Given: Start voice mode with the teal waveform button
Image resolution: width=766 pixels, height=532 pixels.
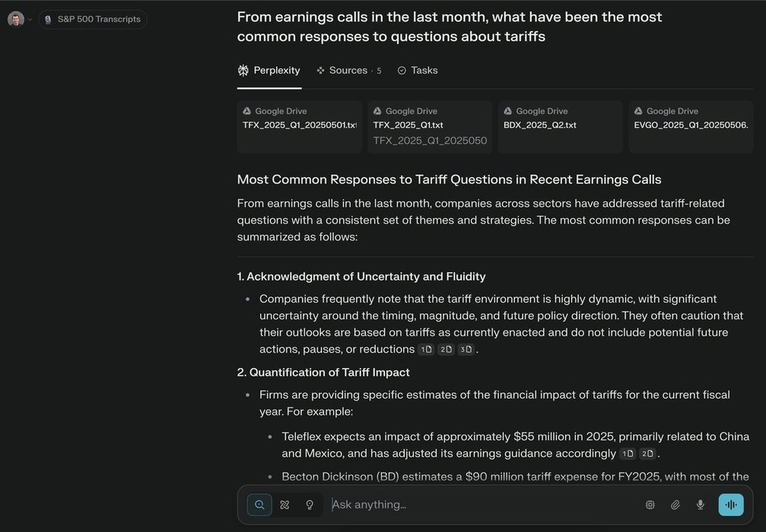Looking at the screenshot, I should 731,505.
